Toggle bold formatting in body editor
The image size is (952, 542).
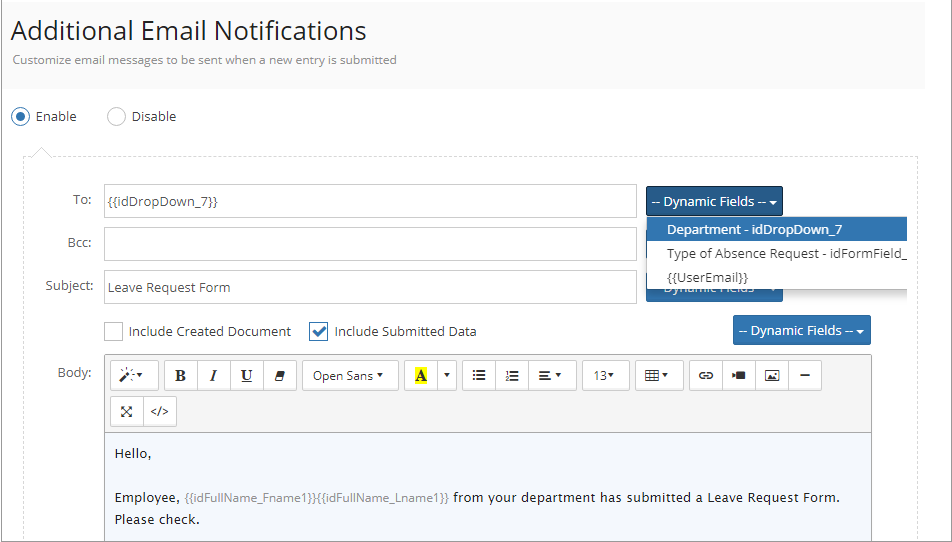click(181, 375)
